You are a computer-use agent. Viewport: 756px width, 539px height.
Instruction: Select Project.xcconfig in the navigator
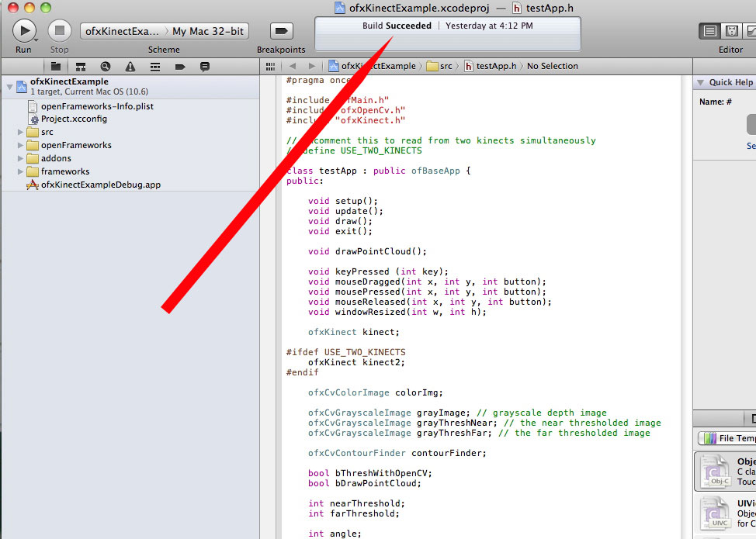pos(74,119)
